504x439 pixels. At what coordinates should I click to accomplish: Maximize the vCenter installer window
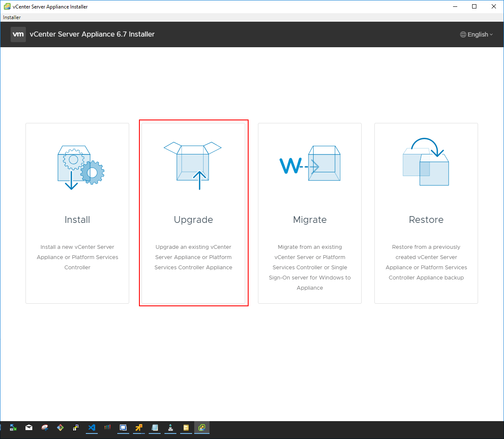pyautogui.click(x=474, y=6)
